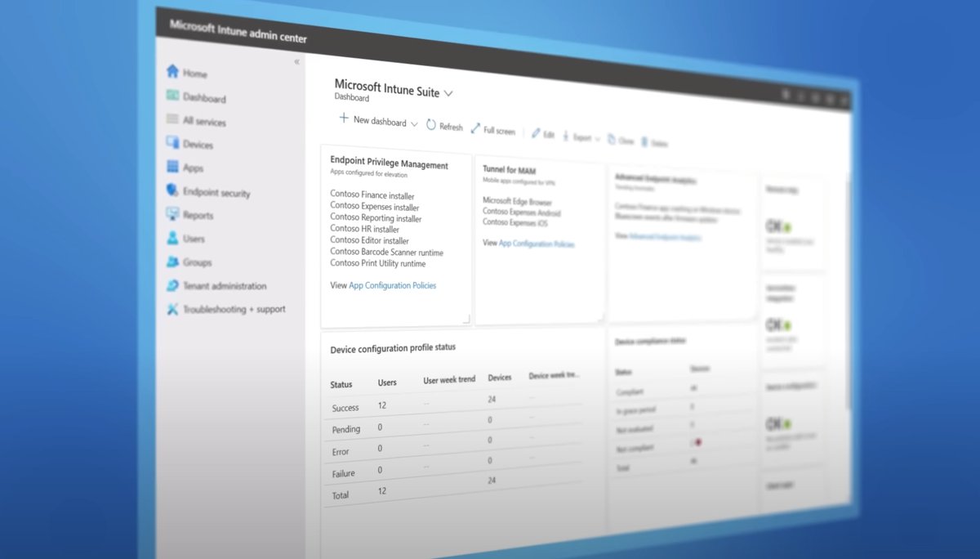Go to Devices in the sidebar

[x=189, y=144]
